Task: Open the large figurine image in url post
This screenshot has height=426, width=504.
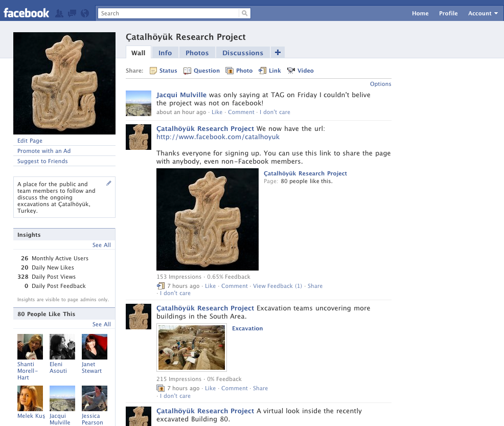Action: tap(208, 219)
